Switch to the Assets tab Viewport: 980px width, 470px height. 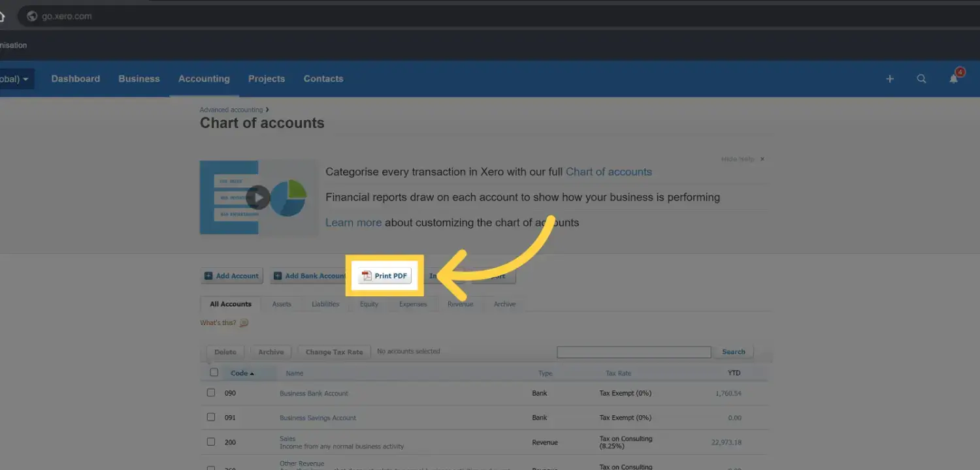point(282,304)
